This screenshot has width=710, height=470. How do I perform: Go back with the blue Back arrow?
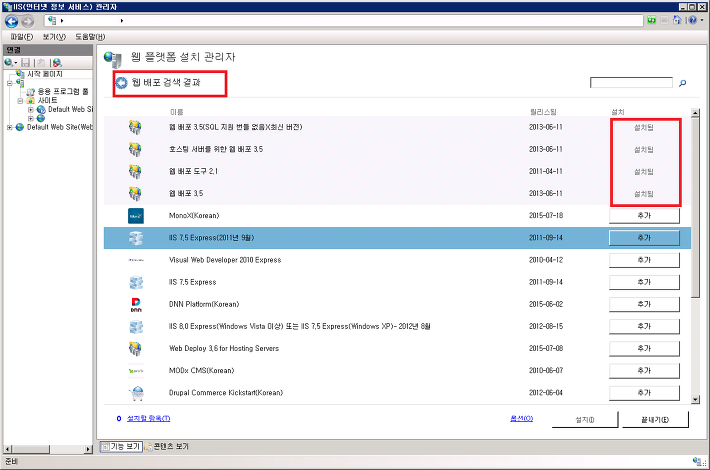(x=12, y=21)
